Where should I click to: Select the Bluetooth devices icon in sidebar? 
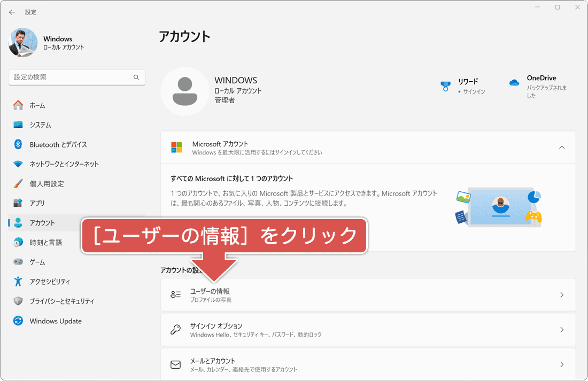coord(16,144)
